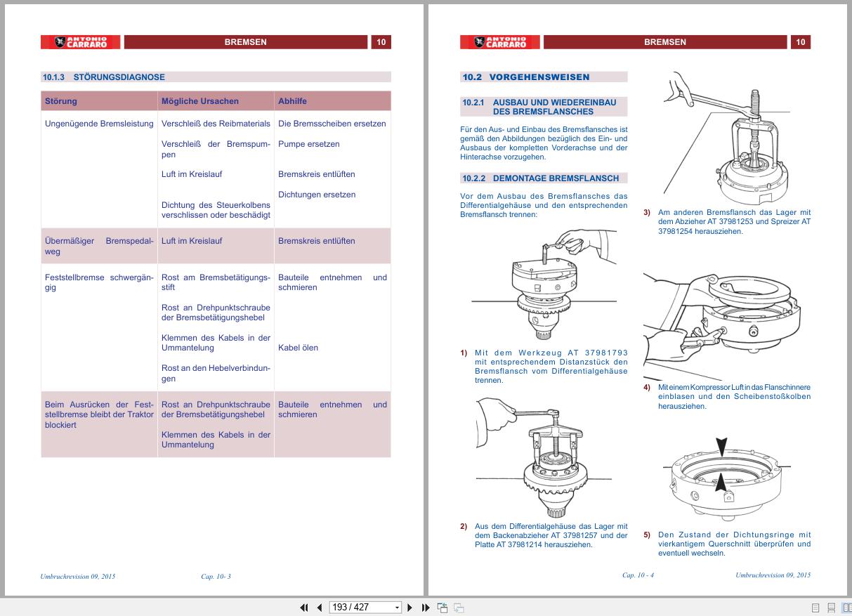Viewport: 852px width, 616px height.
Task: Click the chapter number 10 on left page
Action: [x=381, y=42]
